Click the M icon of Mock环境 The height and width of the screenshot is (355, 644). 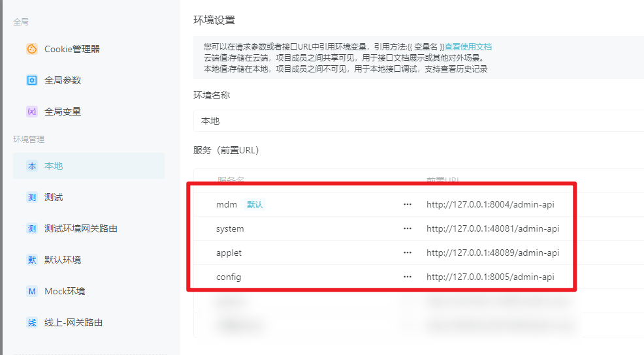point(32,291)
